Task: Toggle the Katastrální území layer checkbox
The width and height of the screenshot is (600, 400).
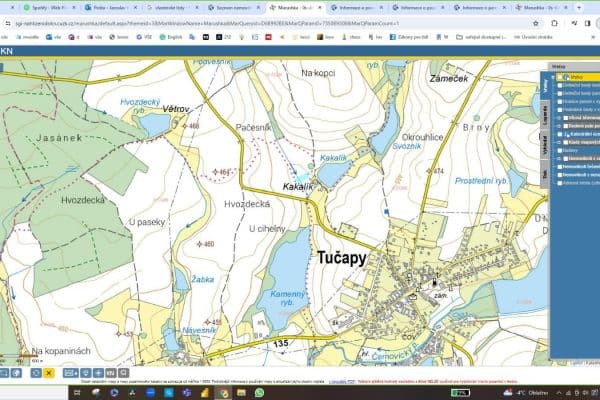Action: (x=561, y=135)
